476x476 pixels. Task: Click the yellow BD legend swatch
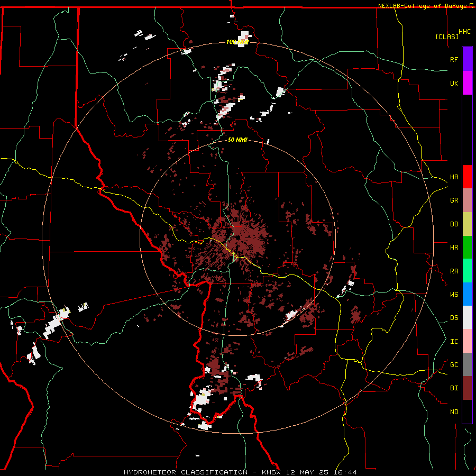tap(467, 224)
